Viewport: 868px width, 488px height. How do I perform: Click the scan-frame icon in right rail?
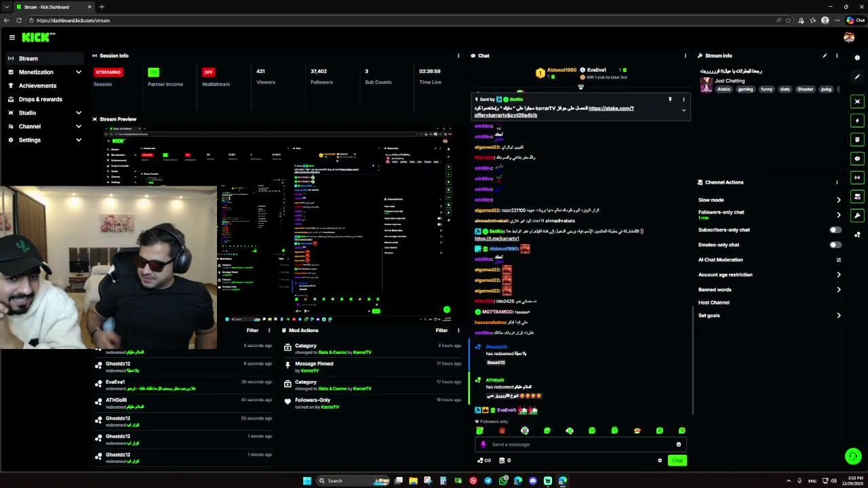[857, 102]
